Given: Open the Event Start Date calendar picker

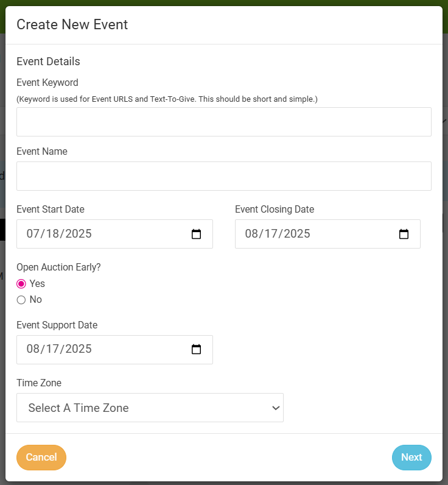Looking at the screenshot, I should [196, 234].
